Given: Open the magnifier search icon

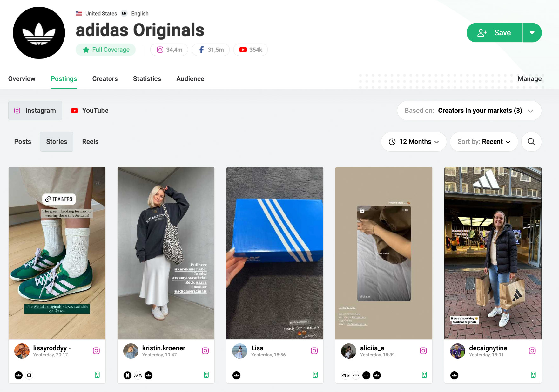Looking at the screenshot, I should tap(531, 142).
